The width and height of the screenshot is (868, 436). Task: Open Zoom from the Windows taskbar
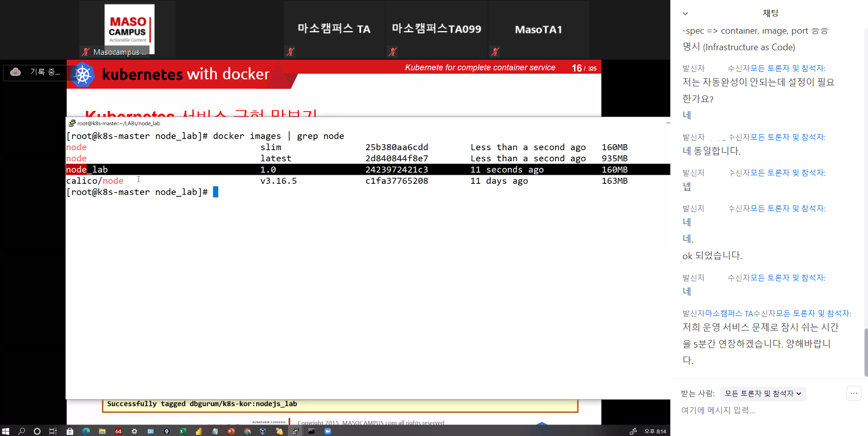pyautogui.click(x=328, y=431)
